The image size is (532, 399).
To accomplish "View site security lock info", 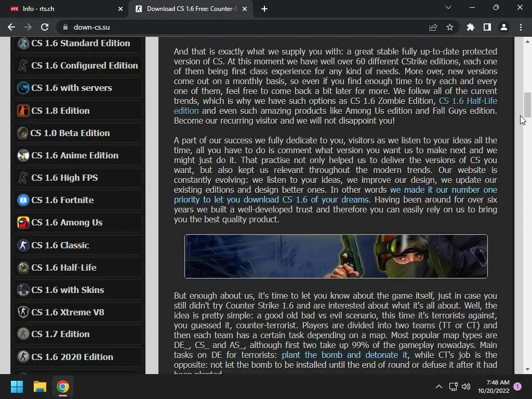I will pyautogui.click(x=65, y=27).
